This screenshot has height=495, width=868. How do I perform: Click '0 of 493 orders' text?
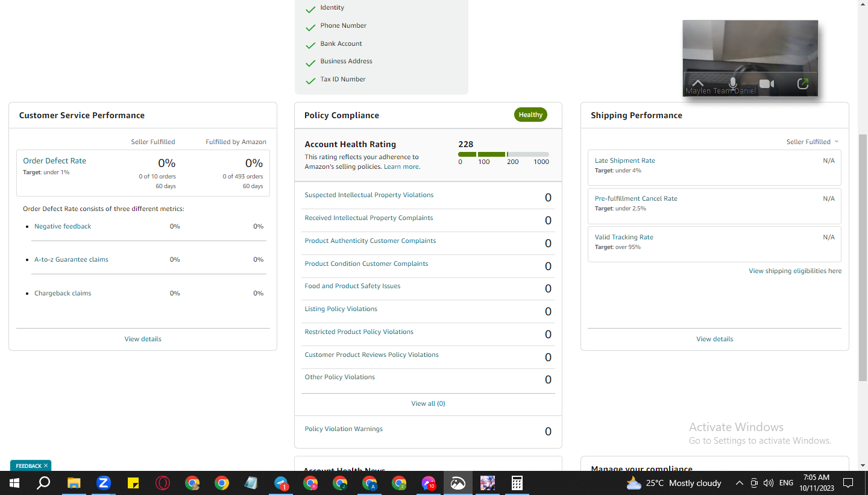click(243, 177)
